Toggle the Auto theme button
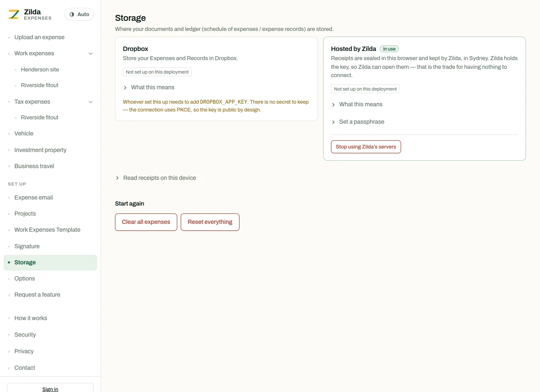The width and height of the screenshot is (540, 392). coord(79,14)
